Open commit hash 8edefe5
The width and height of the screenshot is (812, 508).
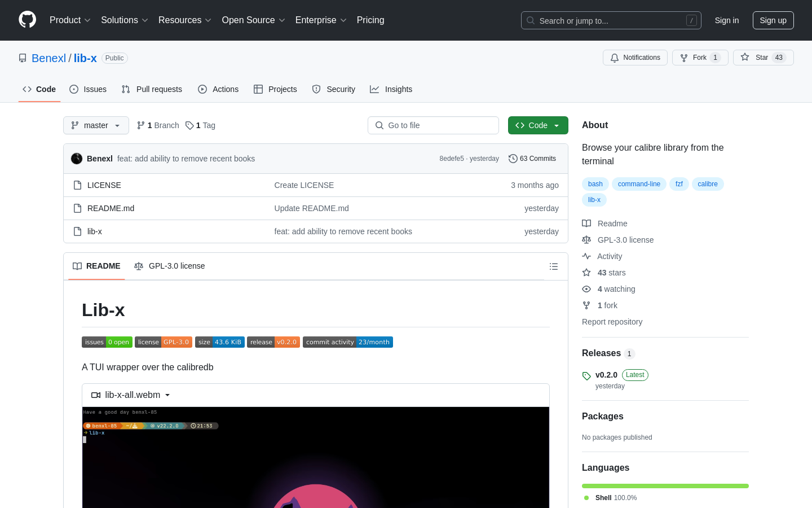(x=452, y=159)
